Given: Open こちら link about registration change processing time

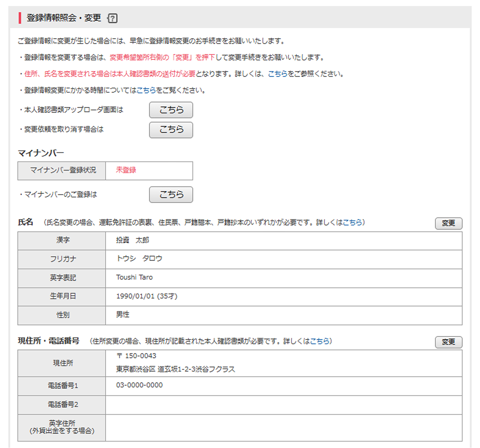Looking at the screenshot, I should coord(147,90).
